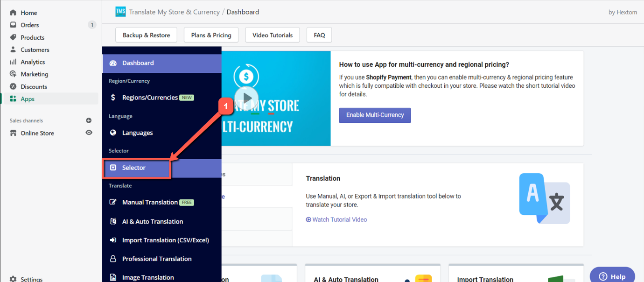The height and width of the screenshot is (282, 644).
Task: Open Online Store sales channel
Action: pyautogui.click(x=37, y=133)
